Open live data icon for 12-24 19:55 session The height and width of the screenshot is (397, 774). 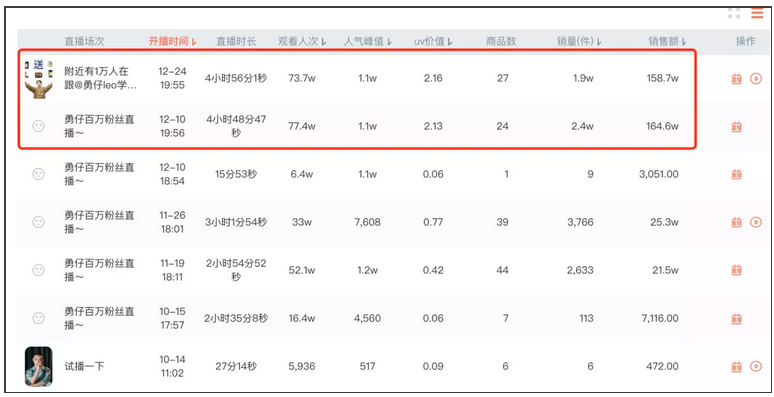pos(736,79)
